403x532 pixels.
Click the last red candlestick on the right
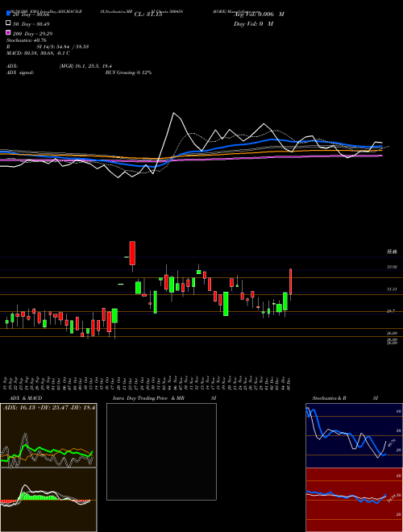coord(291,281)
